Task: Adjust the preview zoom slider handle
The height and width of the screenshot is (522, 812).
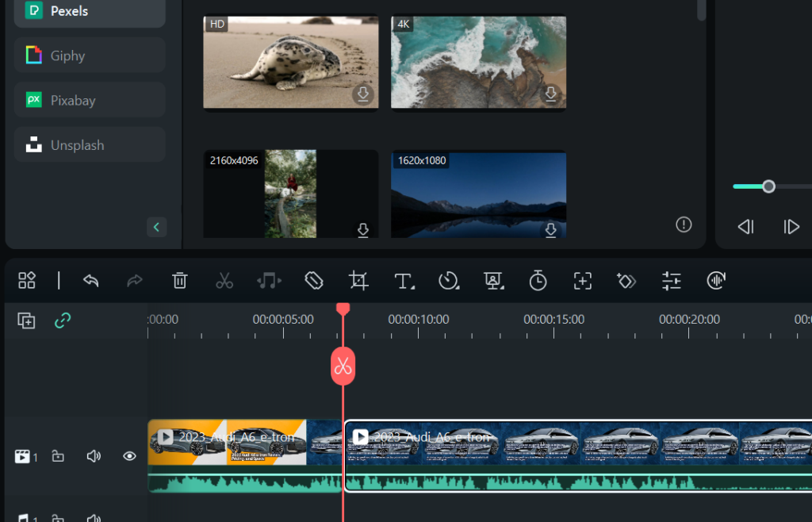Action: 768,186
